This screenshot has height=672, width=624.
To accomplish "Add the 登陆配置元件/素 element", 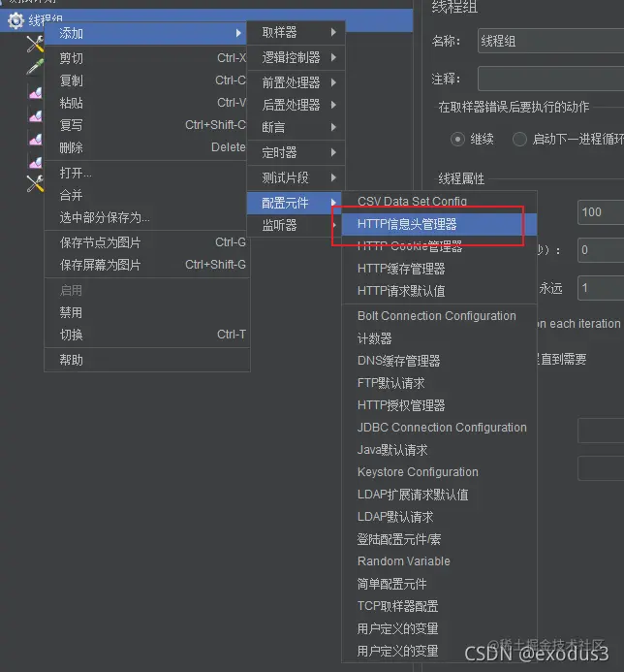I will [x=439, y=539].
